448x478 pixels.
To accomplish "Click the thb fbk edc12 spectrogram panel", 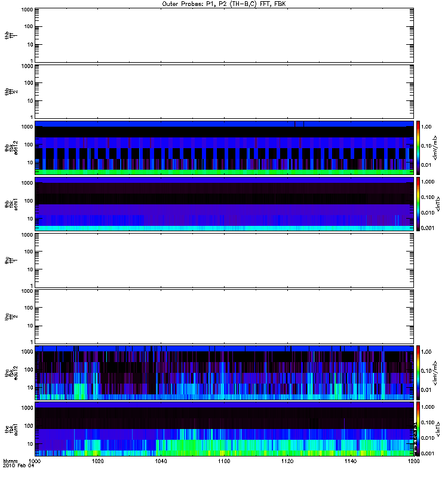I will [224, 148].
